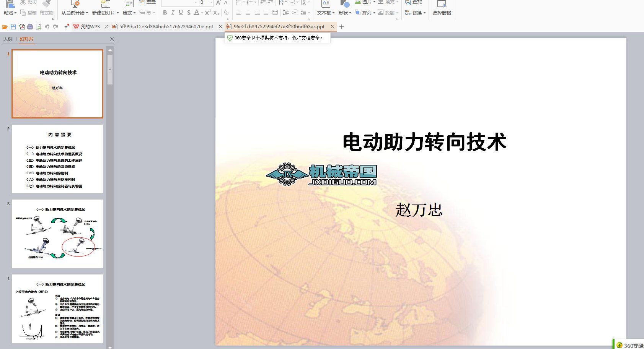Select the 幻灯片 slides panel tab
The image size is (644, 349).
[27, 39]
